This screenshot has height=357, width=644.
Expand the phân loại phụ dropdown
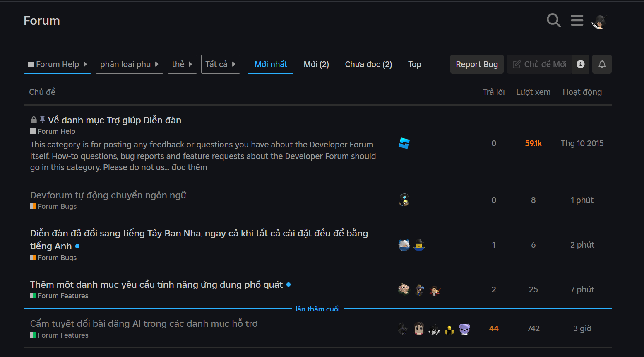(x=129, y=64)
